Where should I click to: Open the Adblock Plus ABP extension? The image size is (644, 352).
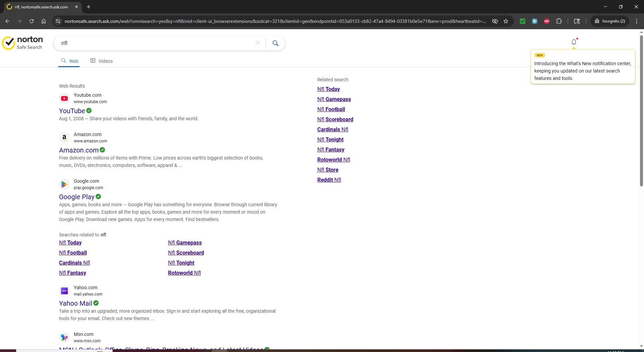point(547,21)
